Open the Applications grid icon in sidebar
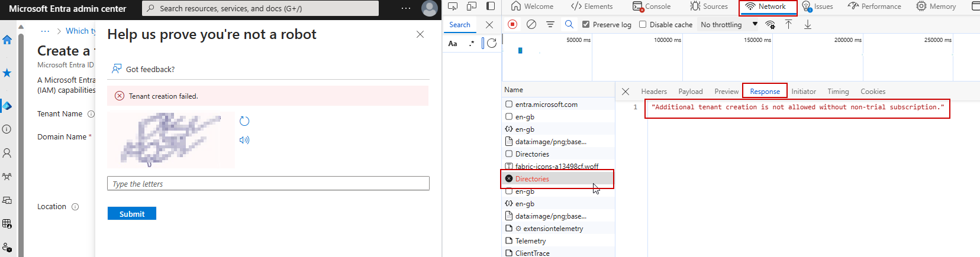 click(x=7, y=224)
